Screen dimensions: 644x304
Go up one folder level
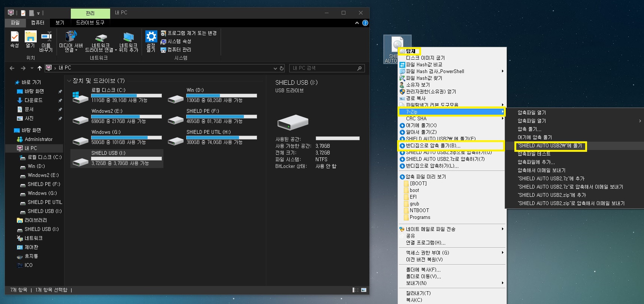point(39,68)
